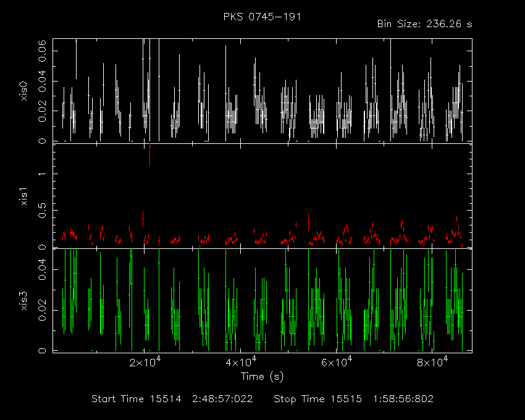Viewport: 525px width, 420px height.
Task: Select the xis1 axis label
Action: tap(23, 196)
